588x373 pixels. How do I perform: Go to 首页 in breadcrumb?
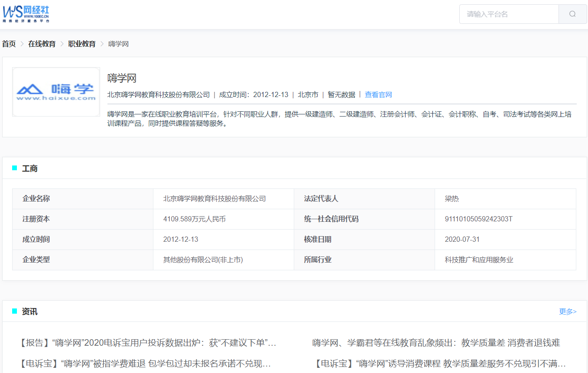pyautogui.click(x=9, y=44)
